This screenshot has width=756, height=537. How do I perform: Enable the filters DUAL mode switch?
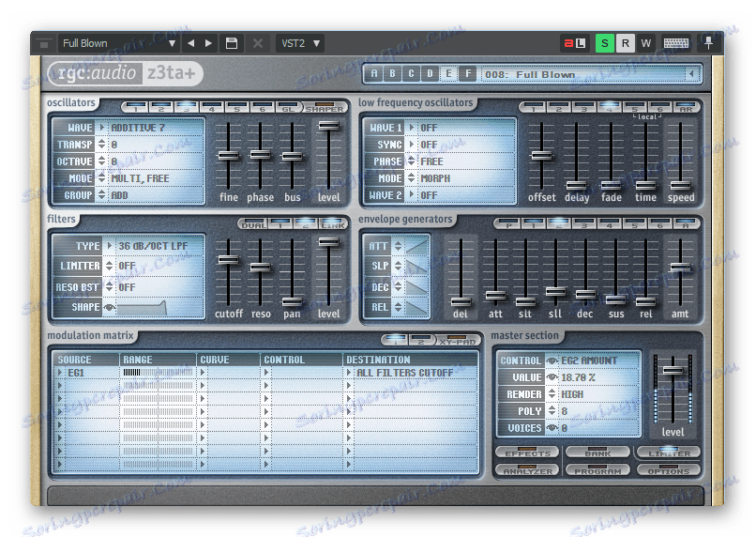click(253, 223)
